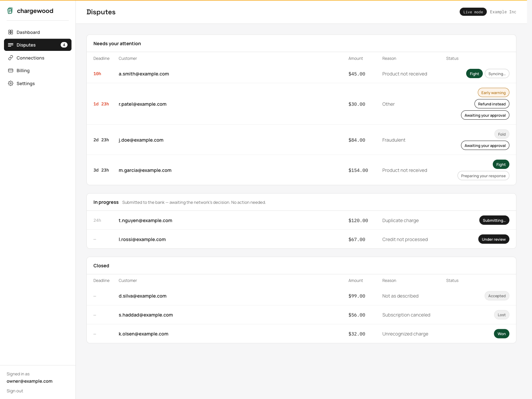
Task: Click owner@example.com in the sidebar
Action: click(x=30, y=381)
